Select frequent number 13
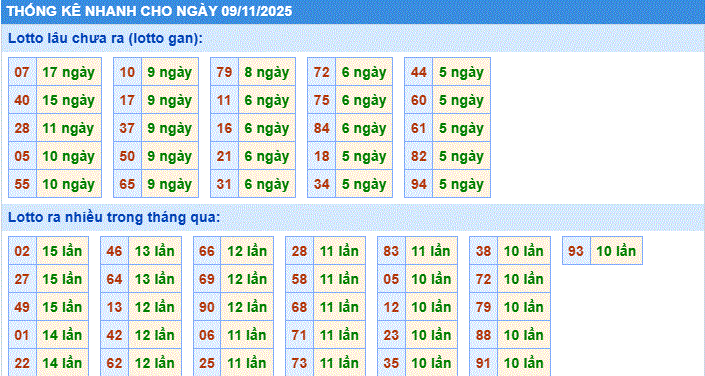 pos(114,306)
